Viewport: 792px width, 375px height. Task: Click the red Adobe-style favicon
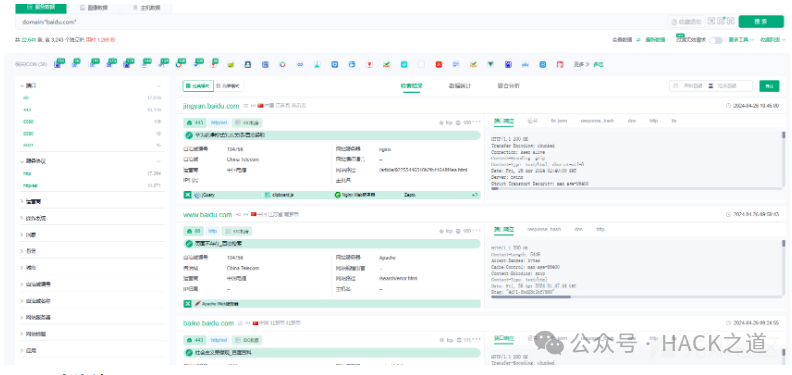click(439, 65)
